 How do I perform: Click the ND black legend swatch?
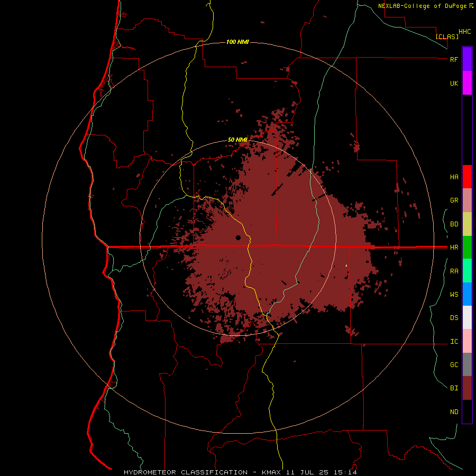point(467,411)
